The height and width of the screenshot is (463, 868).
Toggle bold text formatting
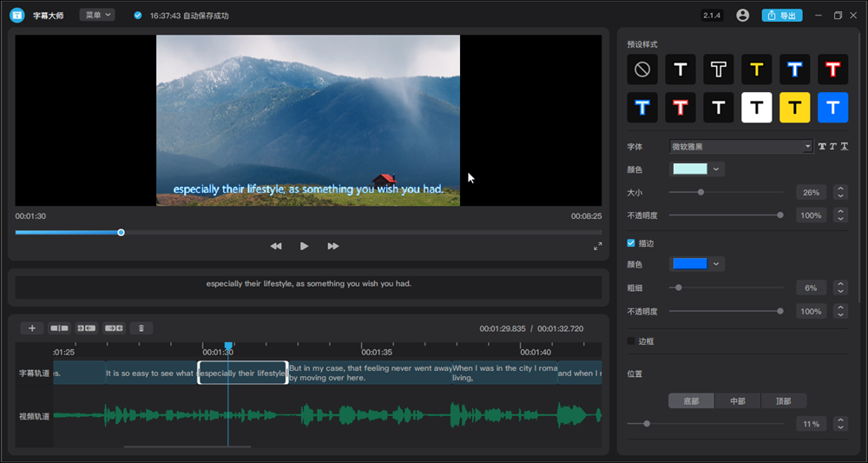click(822, 147)
